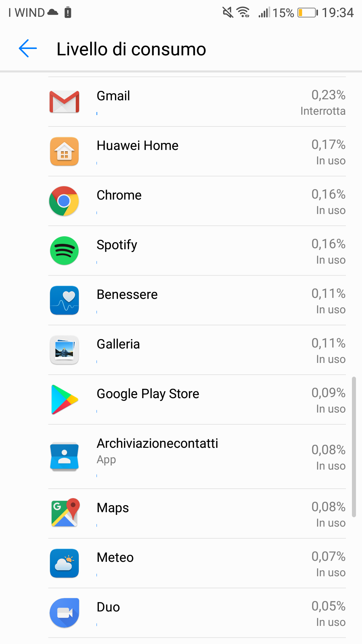View Spotify's 0,16% usage entry
The height and width of the screenshot is (644, 362).
click(x=328, y=244)
